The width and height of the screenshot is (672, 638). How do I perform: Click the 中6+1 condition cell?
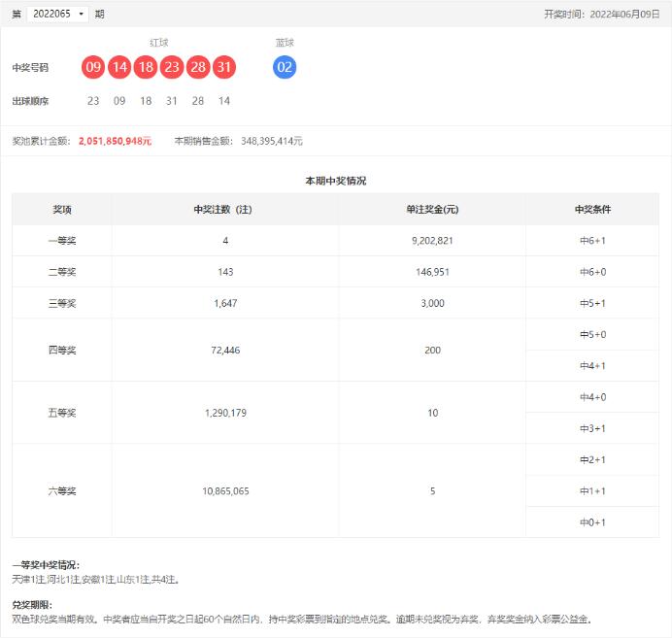tap(592, 241)
